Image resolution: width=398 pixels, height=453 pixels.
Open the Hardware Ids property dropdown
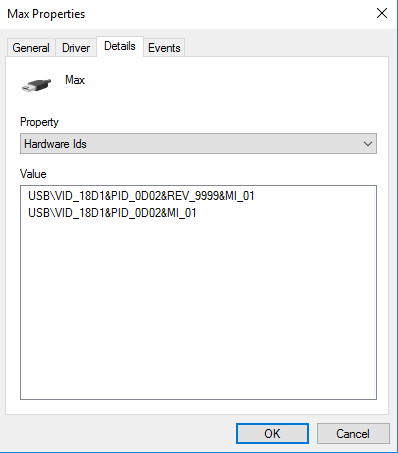click(x=198, y=144)
